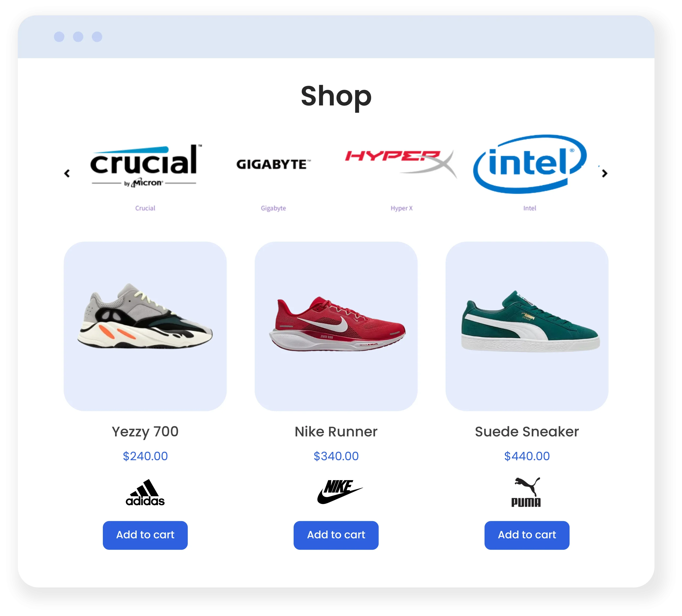Open the red Nike Runner image
This screenshot has width=682, height=616.
pos(336,326)
